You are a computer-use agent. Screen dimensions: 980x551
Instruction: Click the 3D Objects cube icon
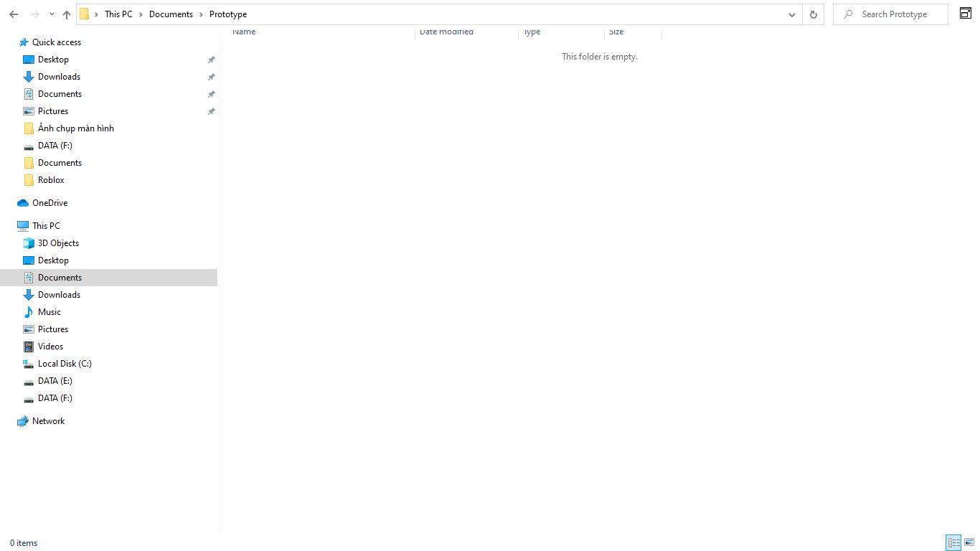point(29,243)
